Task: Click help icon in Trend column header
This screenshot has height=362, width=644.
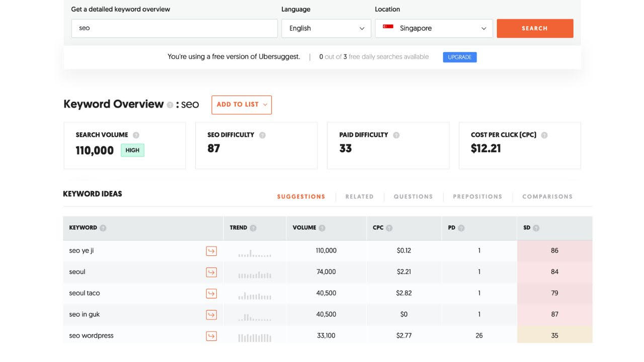Action: 253,228
